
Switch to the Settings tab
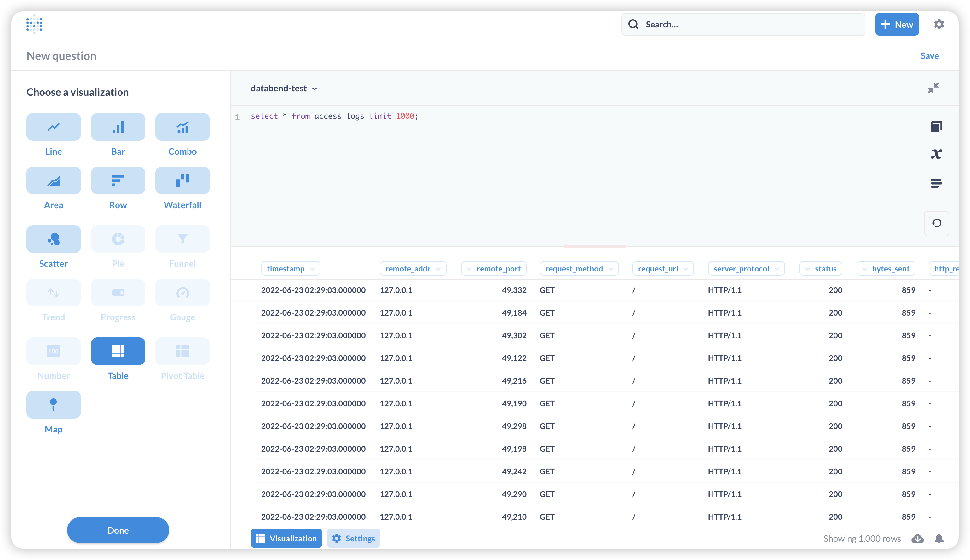pyautogui.click(x=354, y=539)
